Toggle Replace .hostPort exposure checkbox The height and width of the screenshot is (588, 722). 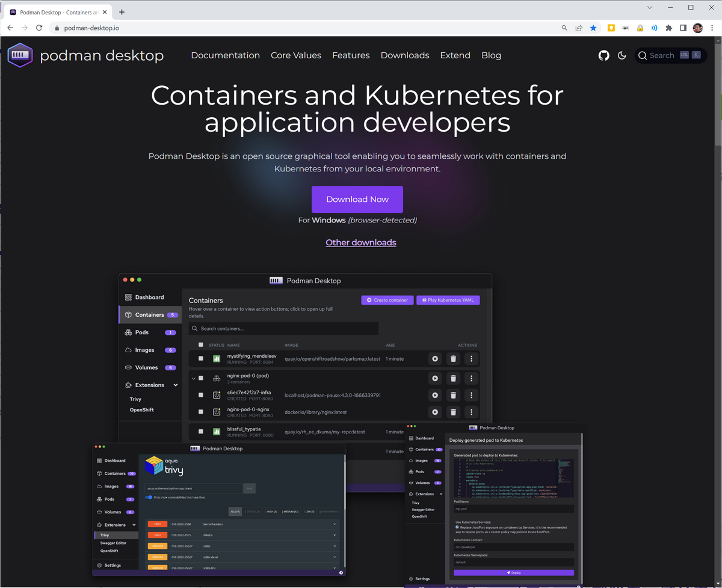point(457,527)
